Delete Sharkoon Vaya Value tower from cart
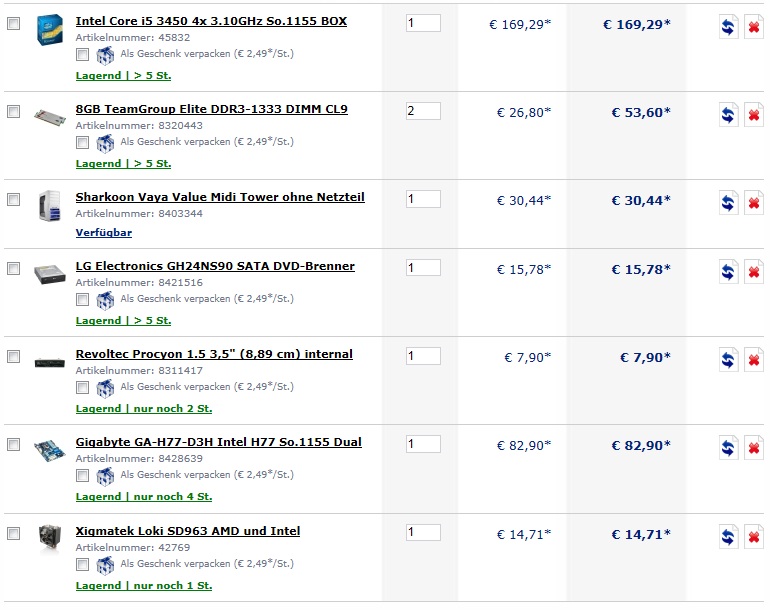770x610 pixels. (x=753, y=202)
